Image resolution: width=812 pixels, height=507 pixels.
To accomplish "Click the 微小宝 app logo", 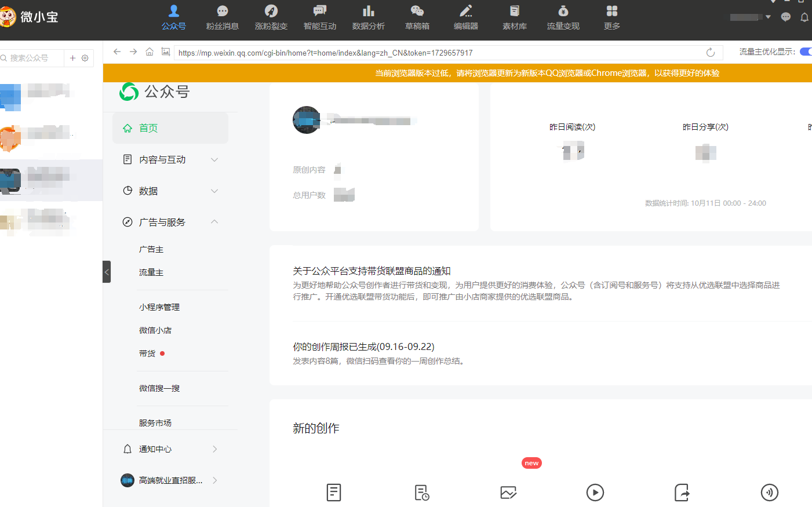I will click(29, 17).
